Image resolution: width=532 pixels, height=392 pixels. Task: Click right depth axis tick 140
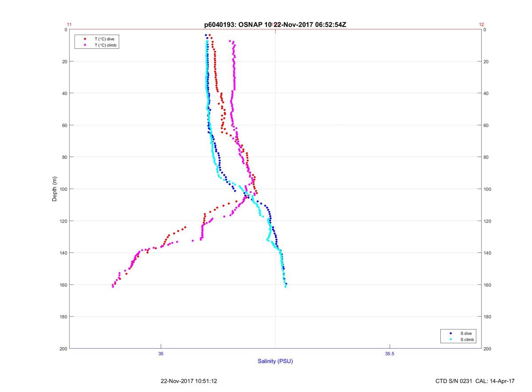point(488,253)
